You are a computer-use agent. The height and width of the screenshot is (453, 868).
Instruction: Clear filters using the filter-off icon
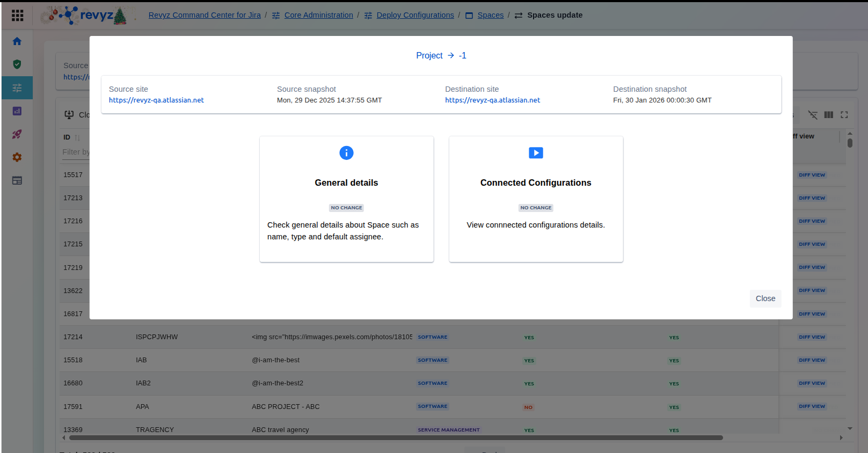pyautogui.click(x=813, y=115)
